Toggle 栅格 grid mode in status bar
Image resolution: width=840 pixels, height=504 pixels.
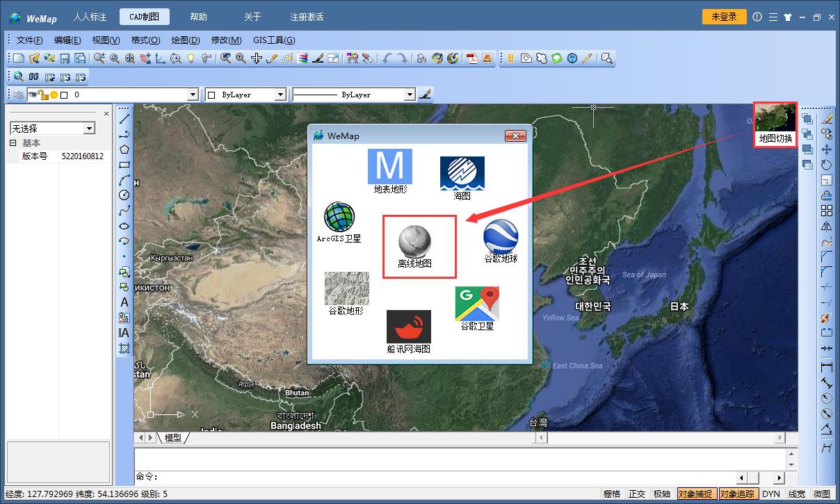612,494
